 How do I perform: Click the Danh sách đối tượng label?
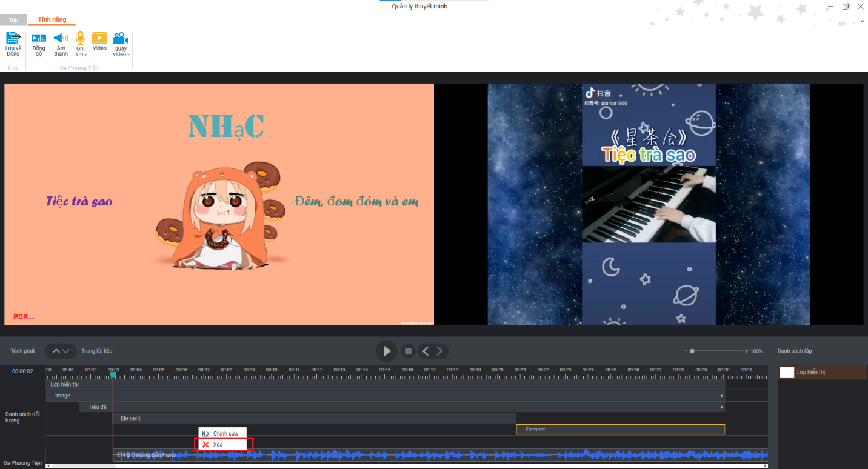click(22, 417)
